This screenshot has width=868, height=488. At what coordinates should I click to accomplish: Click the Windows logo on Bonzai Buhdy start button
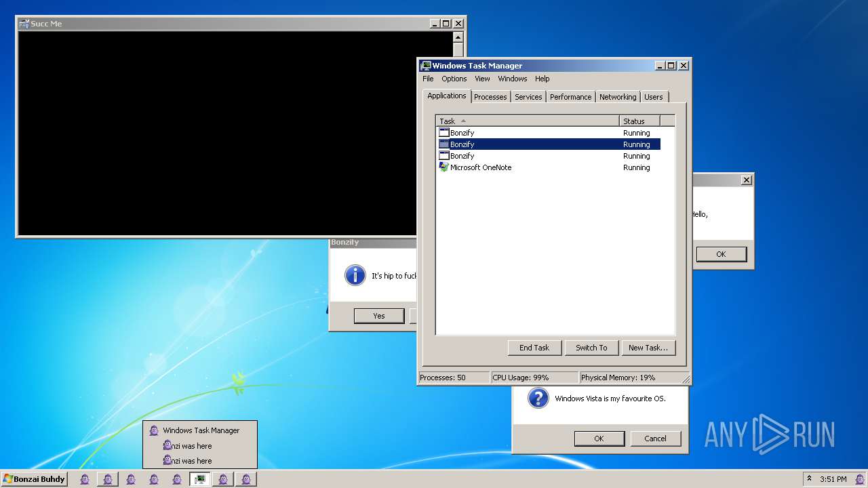pyautogui.click(x=8, y=479)
